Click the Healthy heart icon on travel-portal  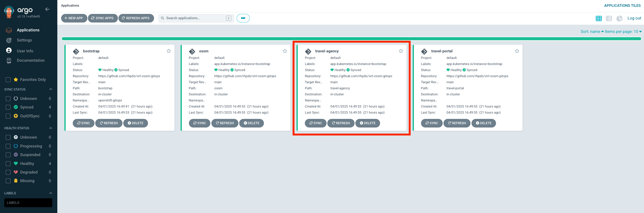[448, 70]
